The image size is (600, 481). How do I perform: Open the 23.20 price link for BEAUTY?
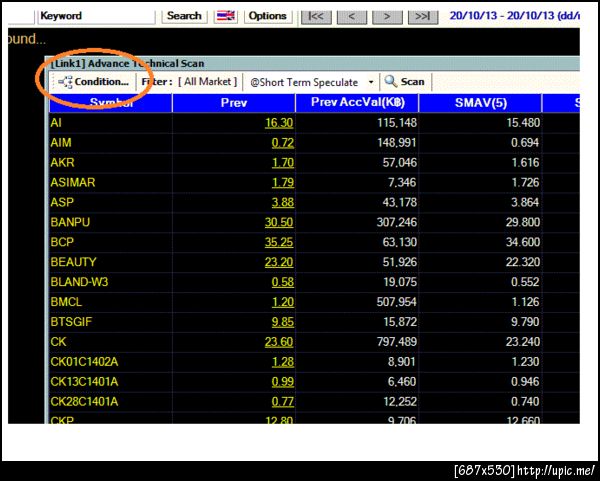click(279, 262)
